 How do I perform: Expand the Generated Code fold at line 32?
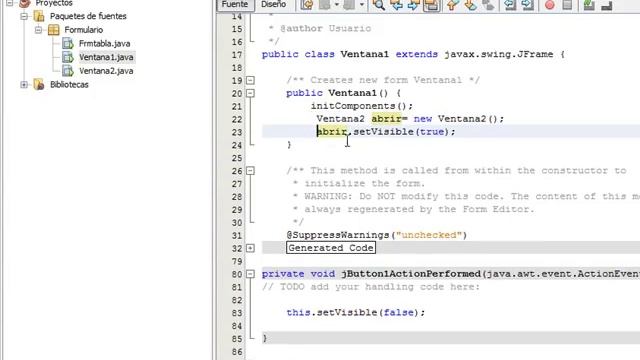(x=250, y=248)
